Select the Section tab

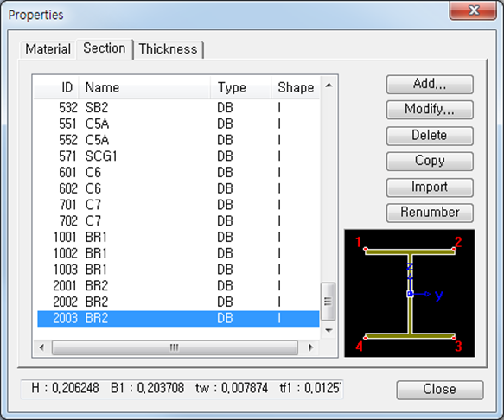(104, 48)
